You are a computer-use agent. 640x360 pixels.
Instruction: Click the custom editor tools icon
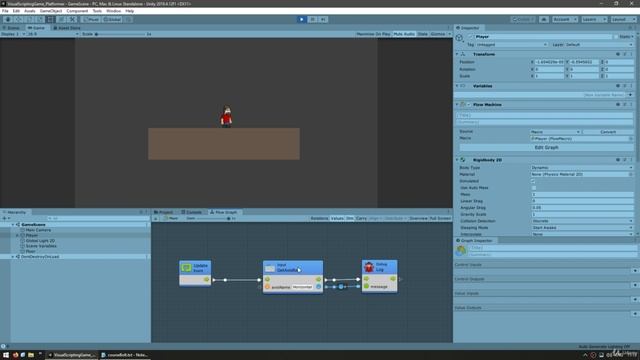pyautogui.click(x=72, y=19)
